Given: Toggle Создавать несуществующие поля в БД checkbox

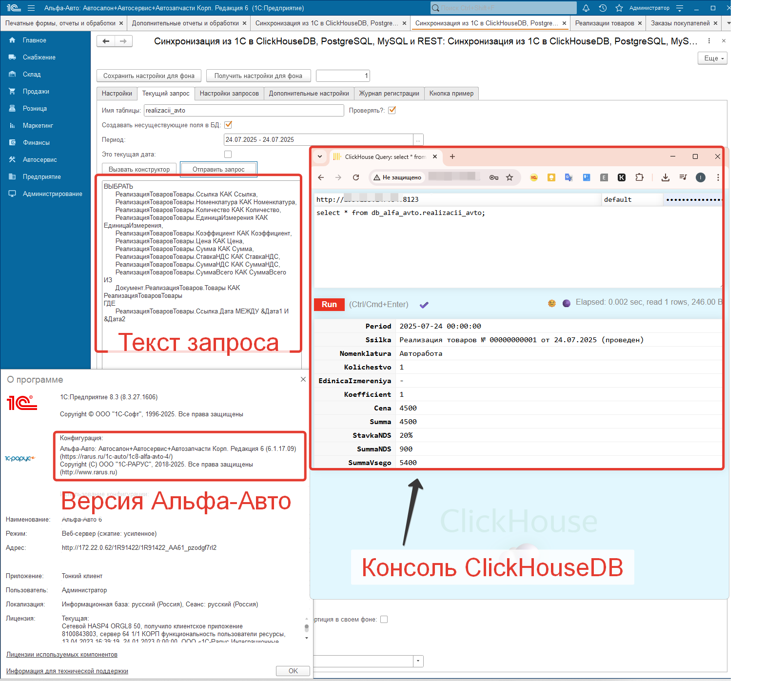Looking at the screenshot, I should coord(228,125).
